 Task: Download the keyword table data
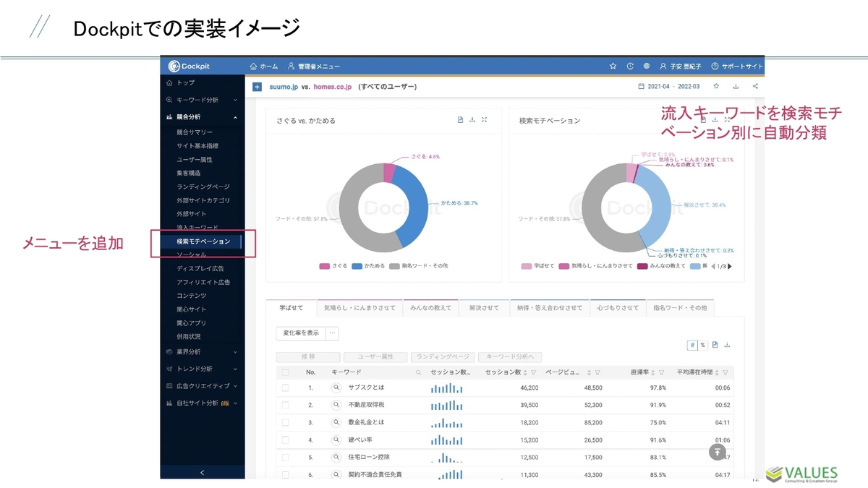tap(726, 346)
